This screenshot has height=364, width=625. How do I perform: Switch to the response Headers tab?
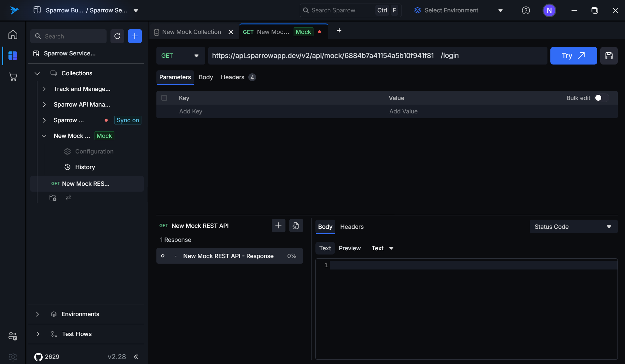(x=352, y=227)
